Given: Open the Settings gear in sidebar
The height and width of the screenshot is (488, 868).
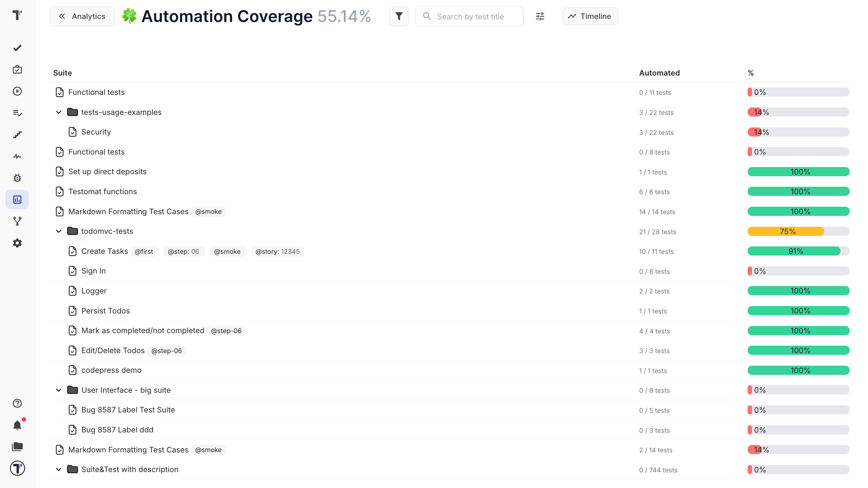Looking at the screenshot, I should (17, 243).
